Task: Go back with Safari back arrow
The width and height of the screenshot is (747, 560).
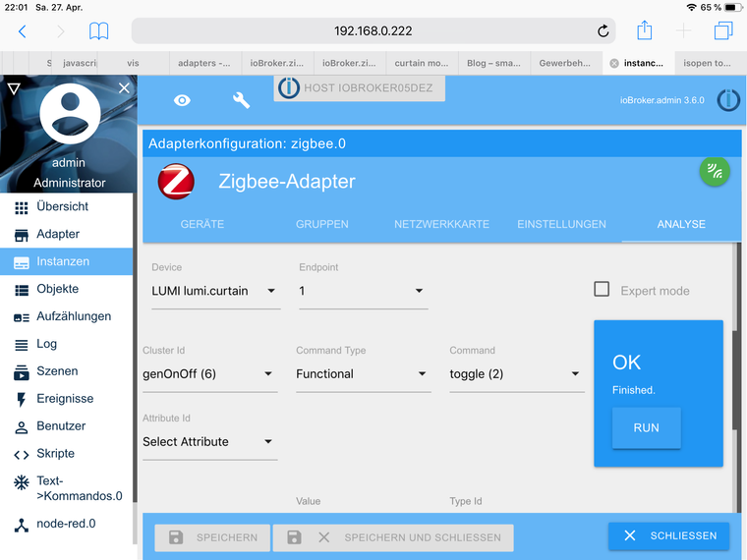Action: (22, 31)
